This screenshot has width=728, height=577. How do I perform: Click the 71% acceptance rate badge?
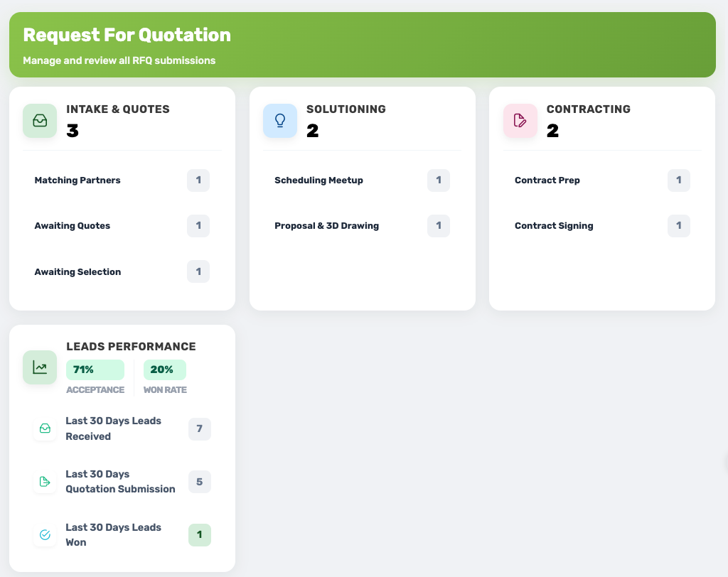(x=95, y=370)
